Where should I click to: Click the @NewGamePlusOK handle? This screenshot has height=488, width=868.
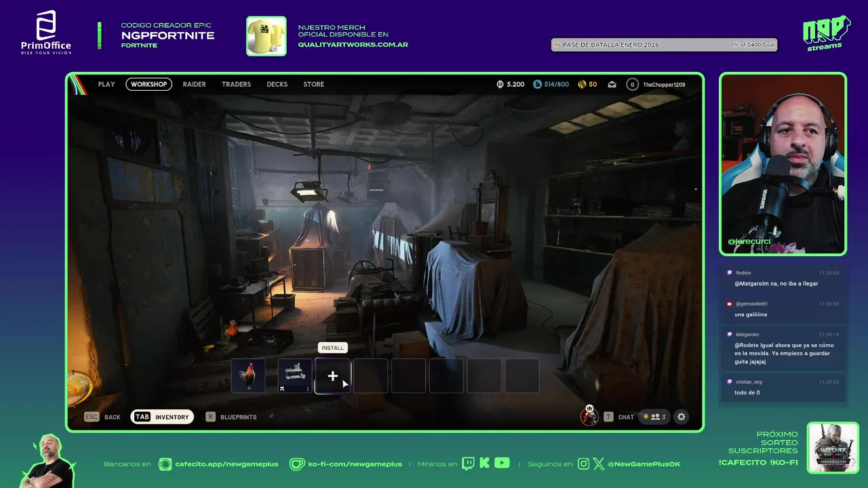pyautogui.click(x=644, y=464)
